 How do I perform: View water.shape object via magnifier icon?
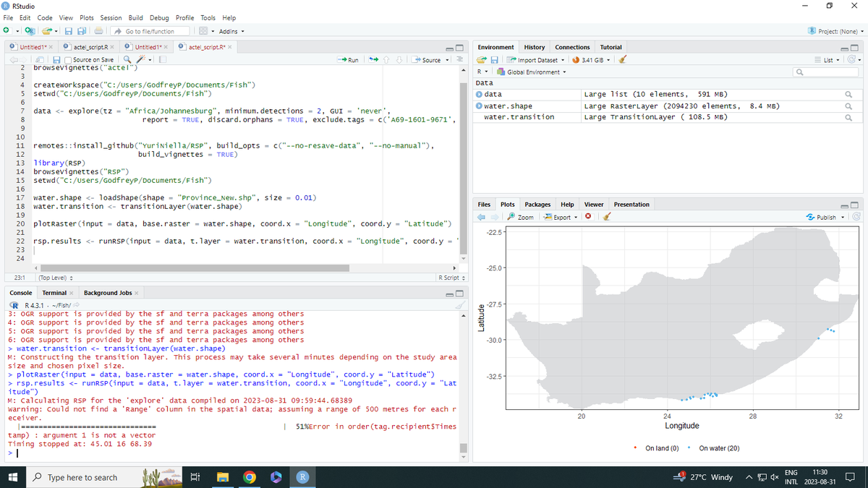tap(848, 106)
